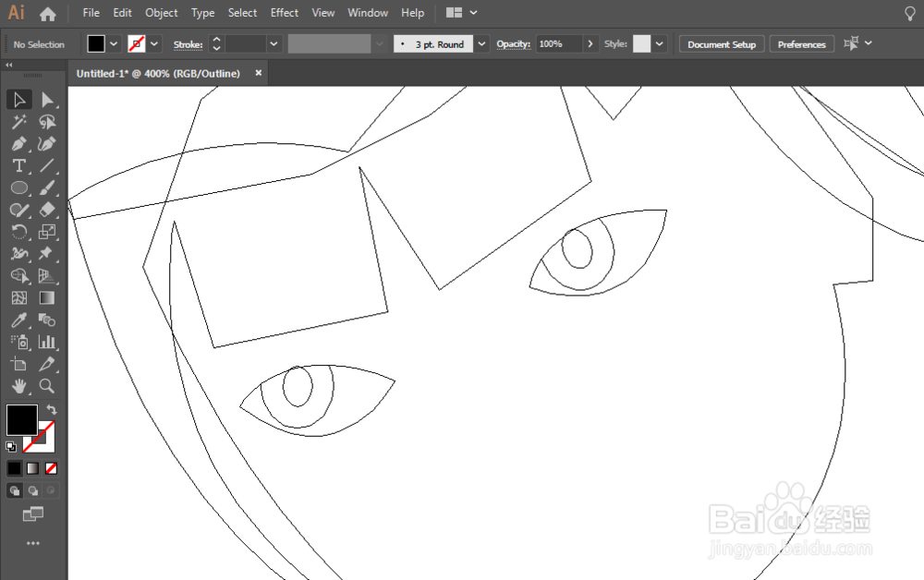Select the Pen tool
924x580 pixels.
(18, 144)
